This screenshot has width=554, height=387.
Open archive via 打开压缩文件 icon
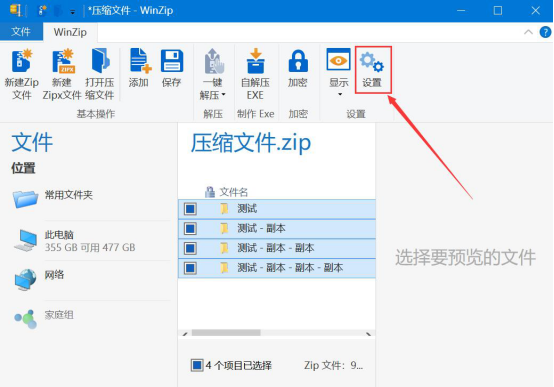pos(100,61)
